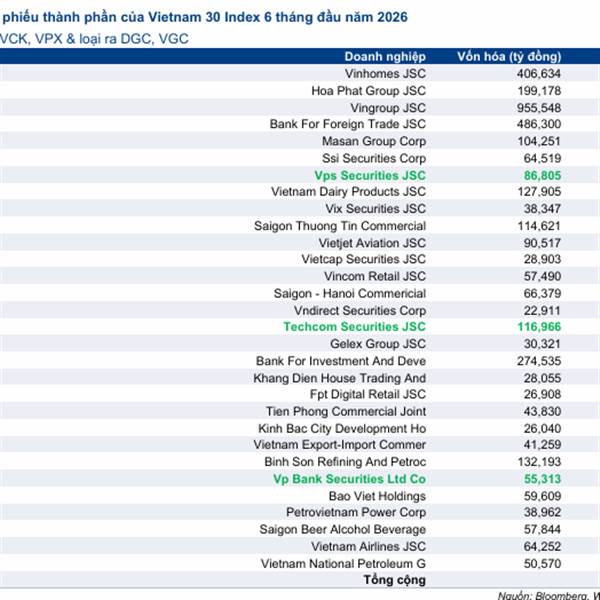The height and width of the screenshot is (600, 600).
Task: Click 'Vietnam Export-Import Commer' name
Action: tap(340, 445)
